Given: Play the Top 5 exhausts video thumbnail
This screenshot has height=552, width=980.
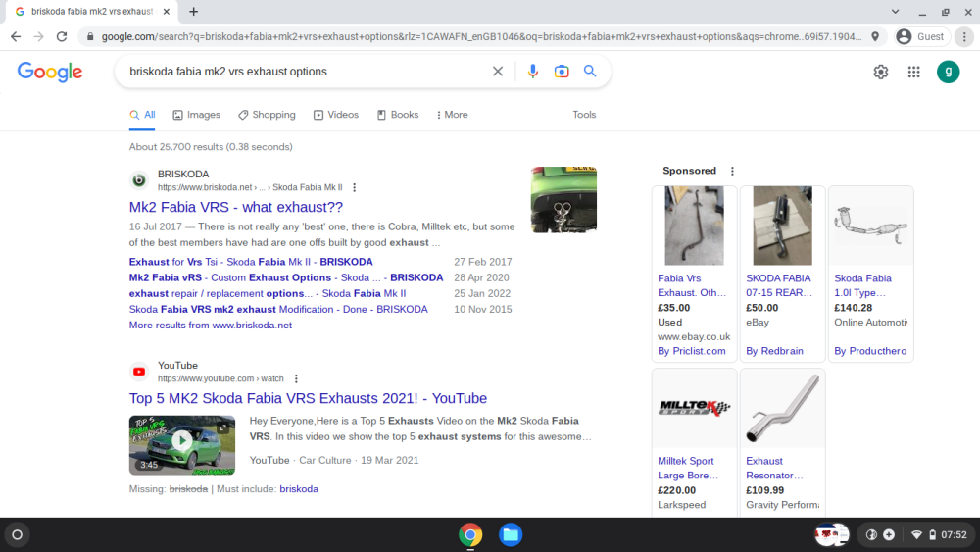Looking at the screenshot, I should (182, 444).
